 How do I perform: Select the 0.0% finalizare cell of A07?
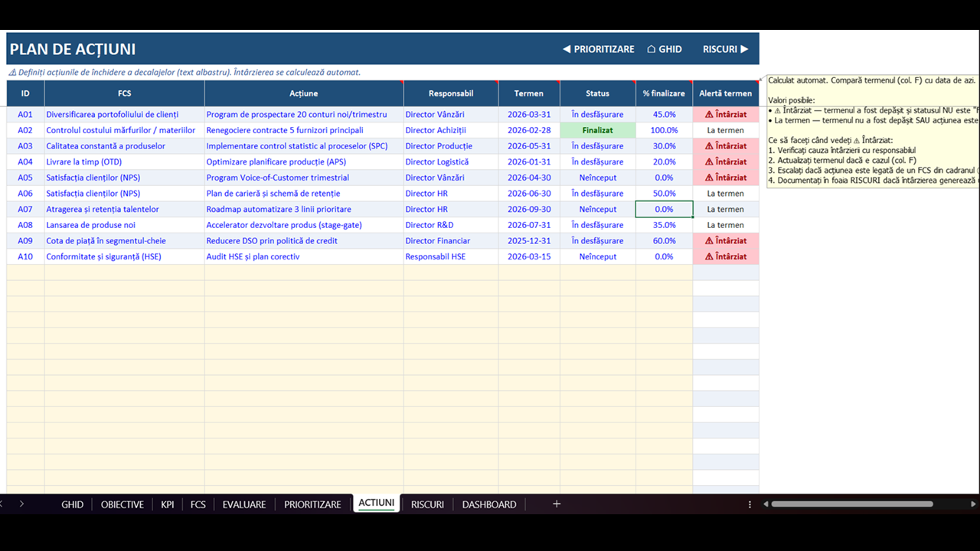click(665, 209)
